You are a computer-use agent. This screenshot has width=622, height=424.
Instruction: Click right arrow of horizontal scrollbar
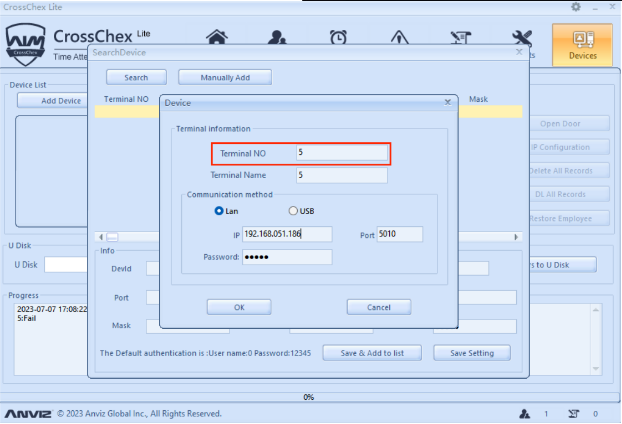point(516,237)
